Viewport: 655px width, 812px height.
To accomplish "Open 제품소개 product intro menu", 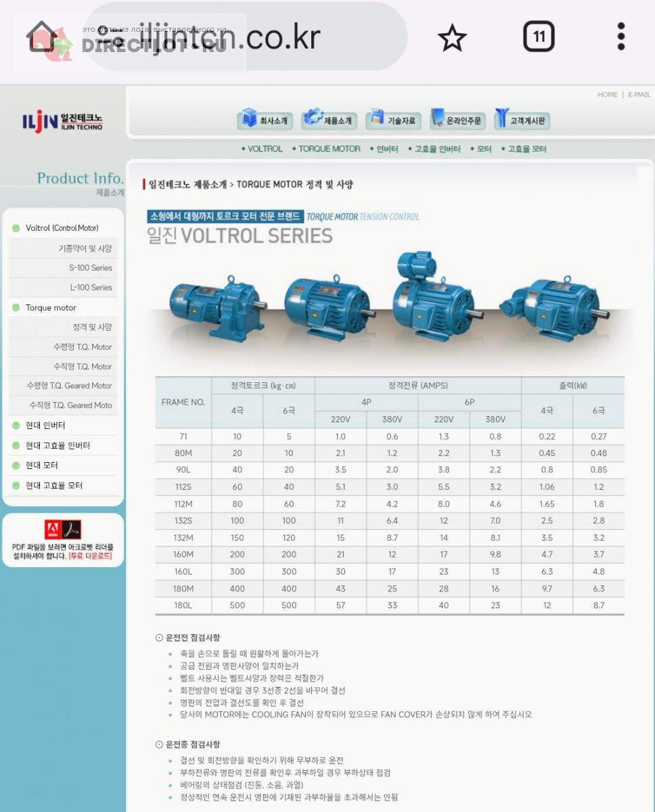I will [329, 120].
